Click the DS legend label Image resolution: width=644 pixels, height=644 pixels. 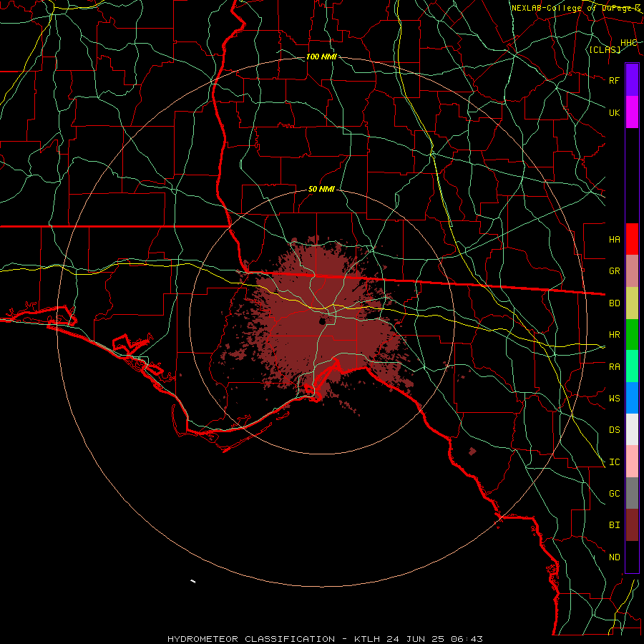coord(614,430)
